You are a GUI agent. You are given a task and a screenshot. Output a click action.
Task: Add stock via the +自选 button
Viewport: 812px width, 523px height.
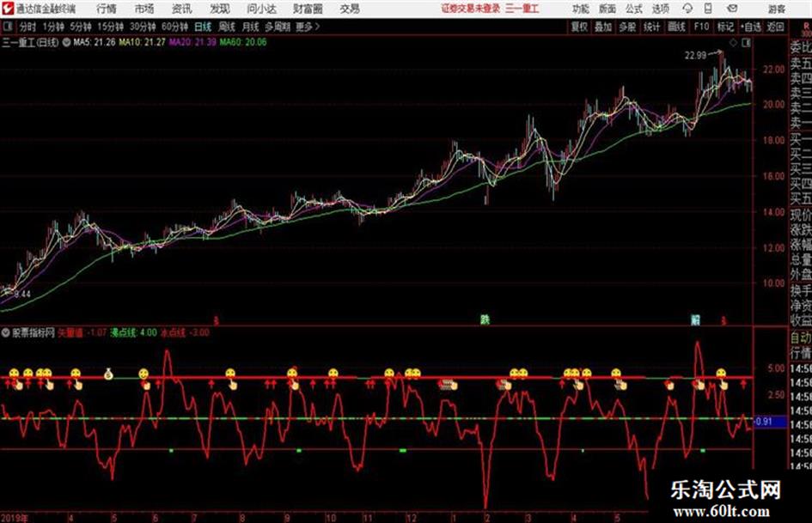(x=751, y=27)
